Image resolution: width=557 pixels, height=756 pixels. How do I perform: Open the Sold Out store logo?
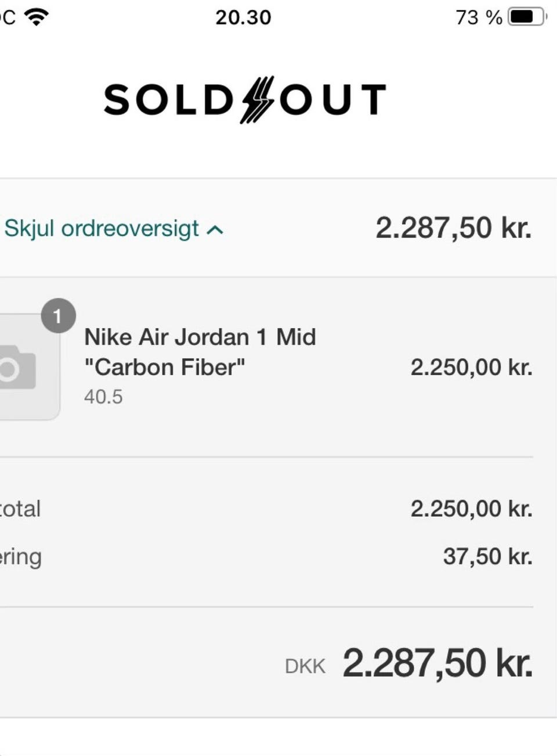(245, 99)
